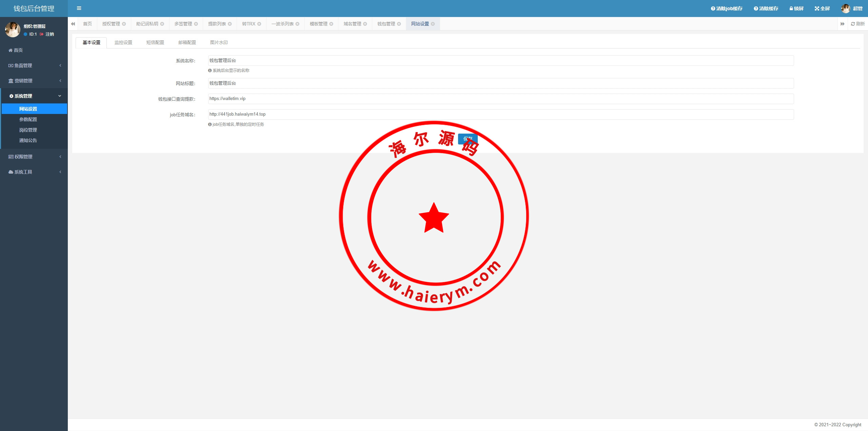Click the 注销 logout icon
Screen dimensions: 868x431
click(x=42, y=34)
